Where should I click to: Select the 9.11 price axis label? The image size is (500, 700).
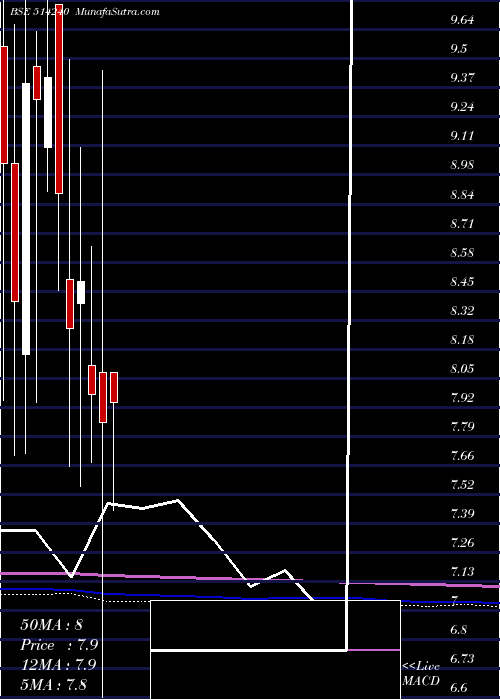[462, 136]
